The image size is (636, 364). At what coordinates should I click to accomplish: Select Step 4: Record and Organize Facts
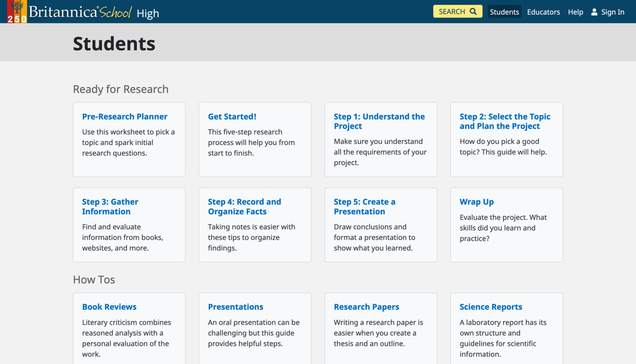[244, 206]
